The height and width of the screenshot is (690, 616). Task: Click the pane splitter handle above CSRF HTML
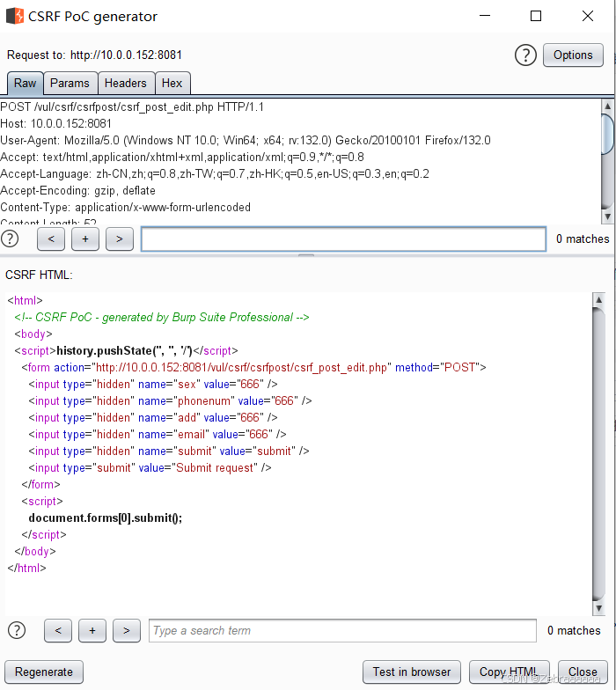(306, 255)
